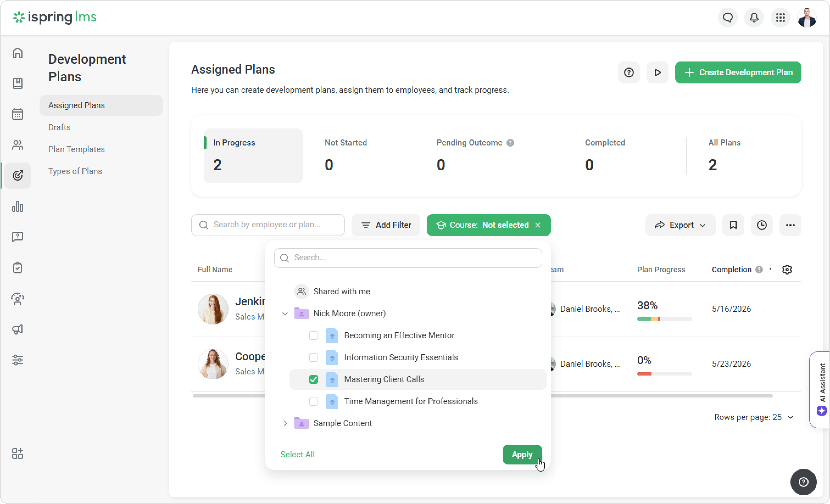Expand the Sample Content folder
Image resolution: width=830 pixels, height=504 pixels.
point(285,423)
